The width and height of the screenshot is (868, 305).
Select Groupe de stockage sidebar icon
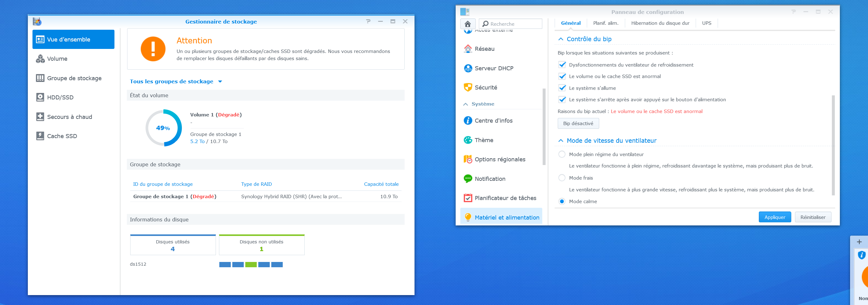point(40,78)
